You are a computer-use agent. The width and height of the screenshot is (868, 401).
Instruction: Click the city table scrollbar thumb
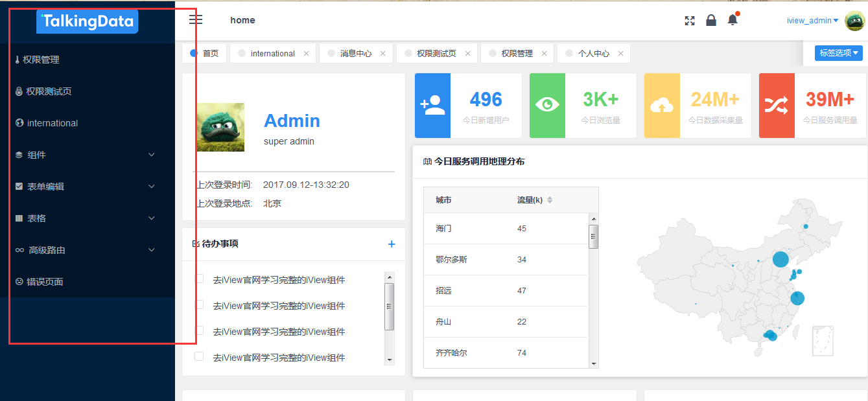click(x=593, y=237)
